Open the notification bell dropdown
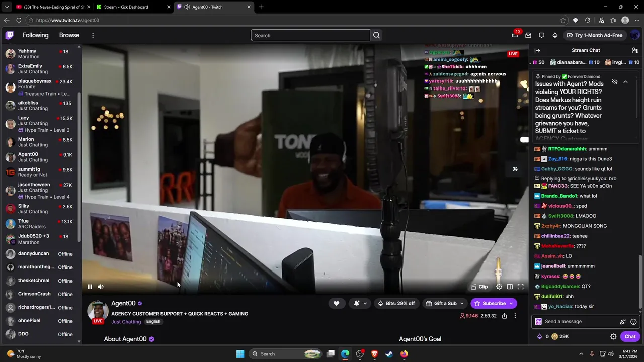This screenshot has width=644, height=362. coord(360,303)
